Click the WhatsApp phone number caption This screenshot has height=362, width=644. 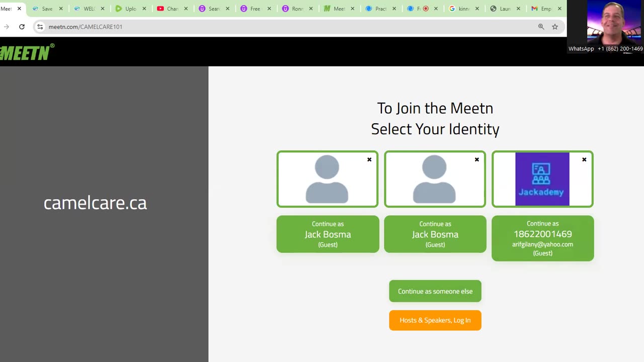[606, 49]
